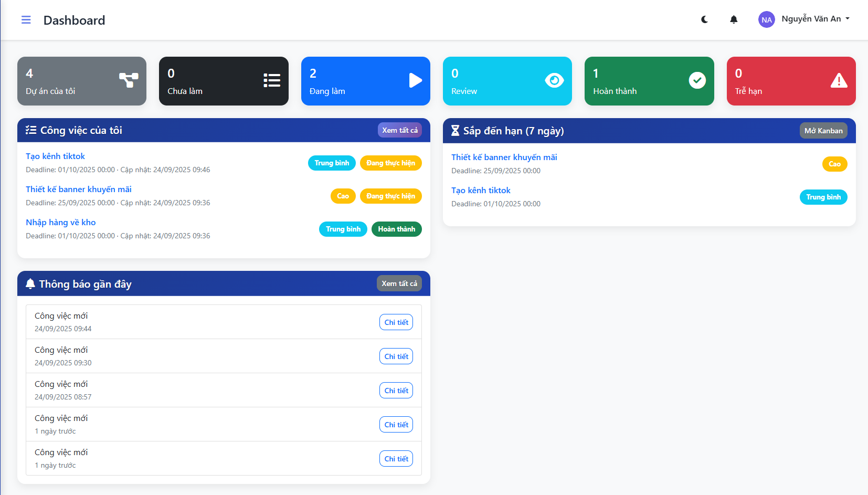Screen dimensions: 868x495
Task: Click Chi tiết for fourth notification, 1 ngày trước
Action: point(396,425)
